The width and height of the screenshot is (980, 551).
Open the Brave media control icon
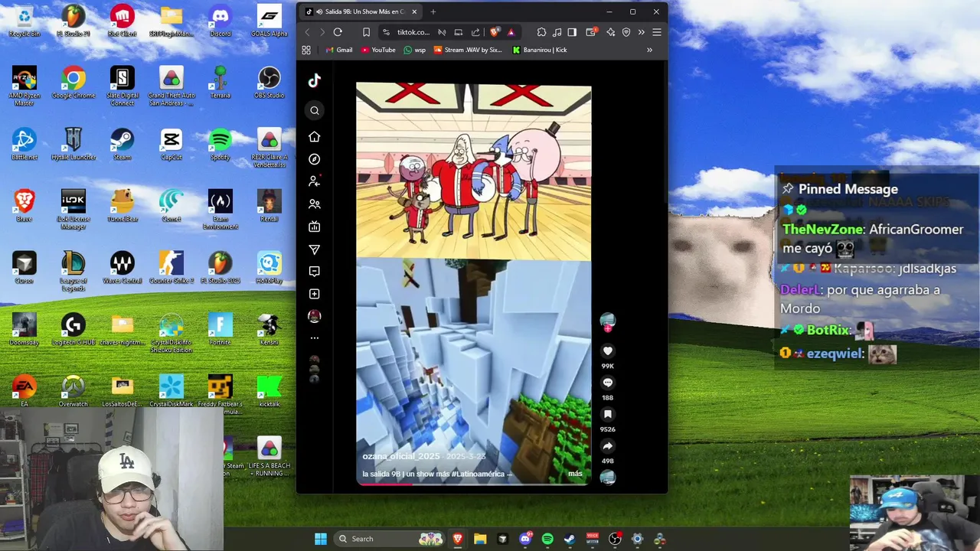point(557,32)
